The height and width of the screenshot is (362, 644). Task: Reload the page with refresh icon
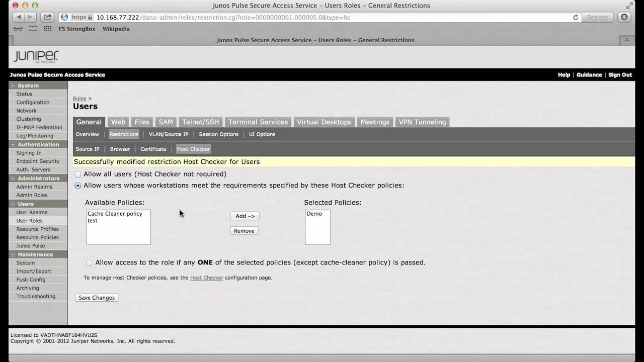576,17
